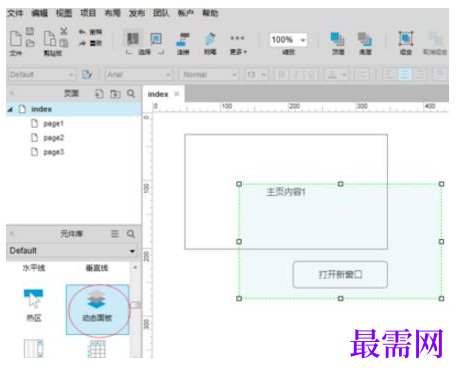The height and width of the screenshot is (375, 462).
Task: Click the search icon in 元件库 panel
Action: [131, 234]
